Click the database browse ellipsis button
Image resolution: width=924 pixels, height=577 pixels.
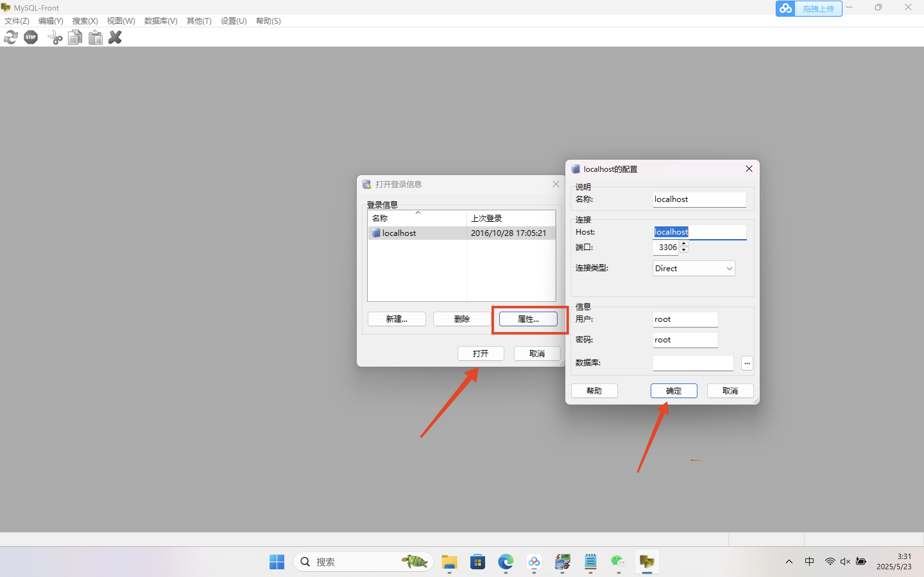[747, 363]
